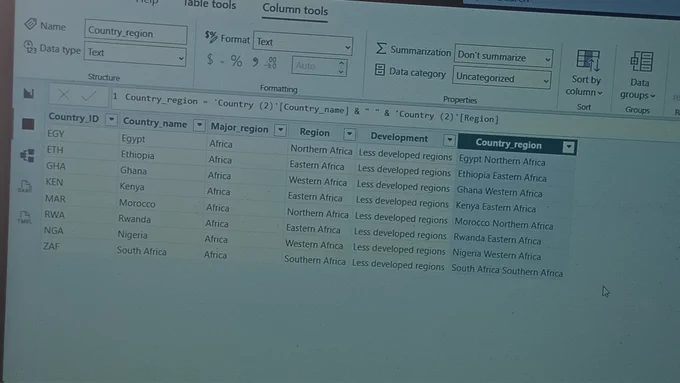Select the cell 'MAR'
This screenshot has width=680, height=383.
(55, 199)
